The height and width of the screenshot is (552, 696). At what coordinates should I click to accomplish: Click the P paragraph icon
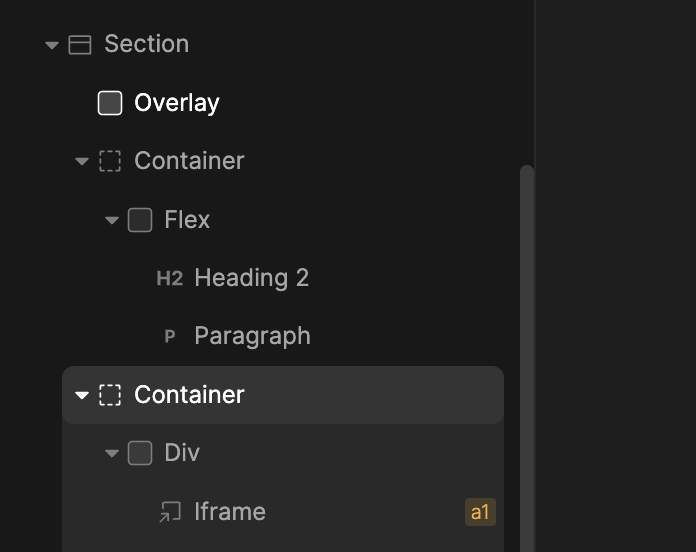(170, 336)
